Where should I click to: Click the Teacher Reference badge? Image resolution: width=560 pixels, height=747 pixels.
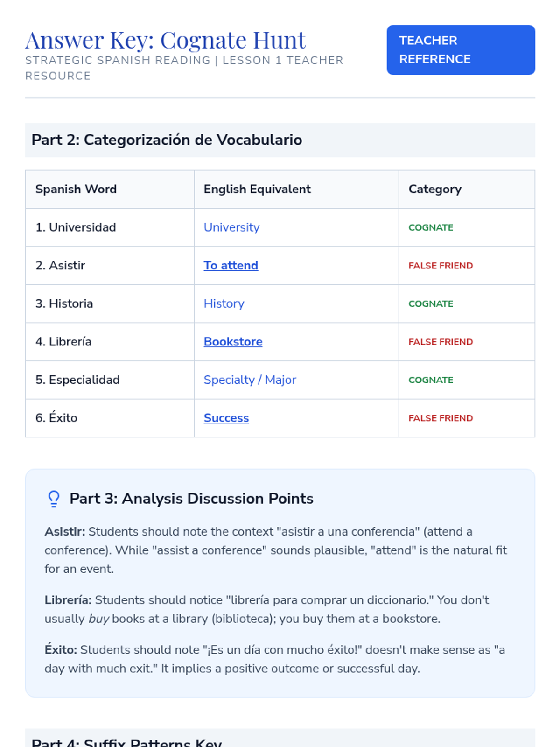click(x=461, y=50)
